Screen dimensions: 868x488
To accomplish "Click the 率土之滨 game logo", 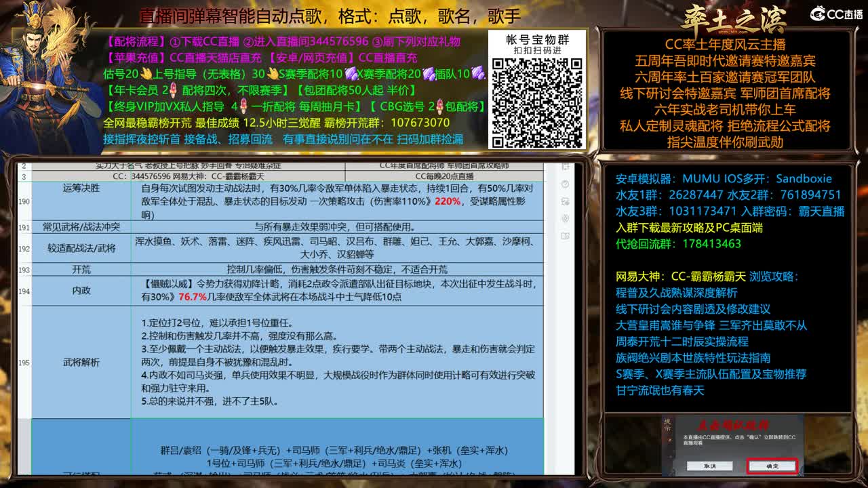I will (x=734, y=18).
